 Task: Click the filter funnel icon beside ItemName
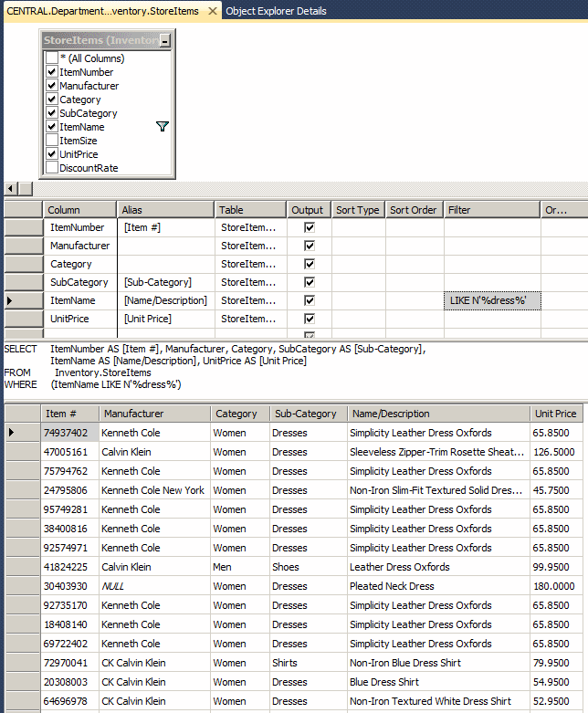[163, 126]
